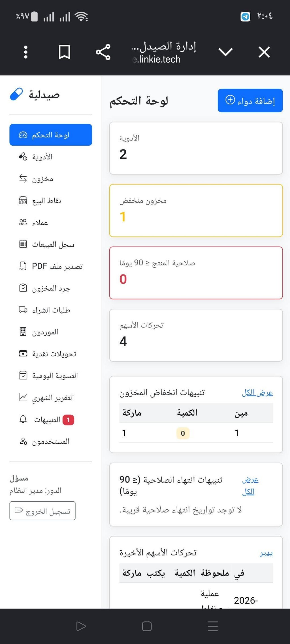Click the إضافة دواء add medicine button
The width and height of the screenshot is (290, 644).
pos(250,100)
